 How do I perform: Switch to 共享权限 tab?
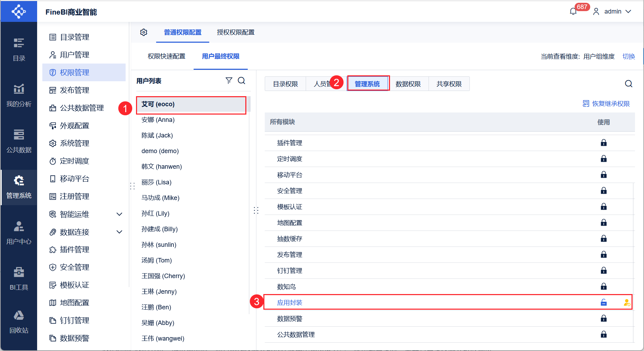[x=449, y=84]
